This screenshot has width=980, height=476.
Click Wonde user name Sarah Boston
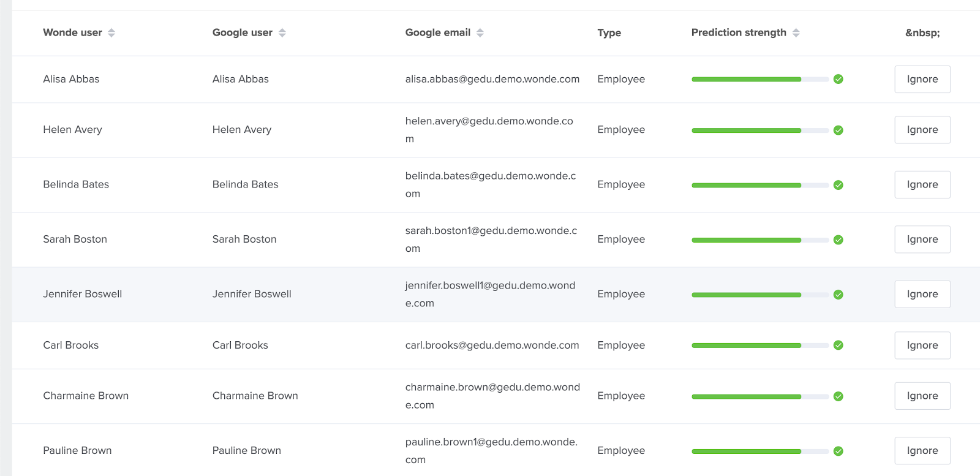[x=75, y=239]
